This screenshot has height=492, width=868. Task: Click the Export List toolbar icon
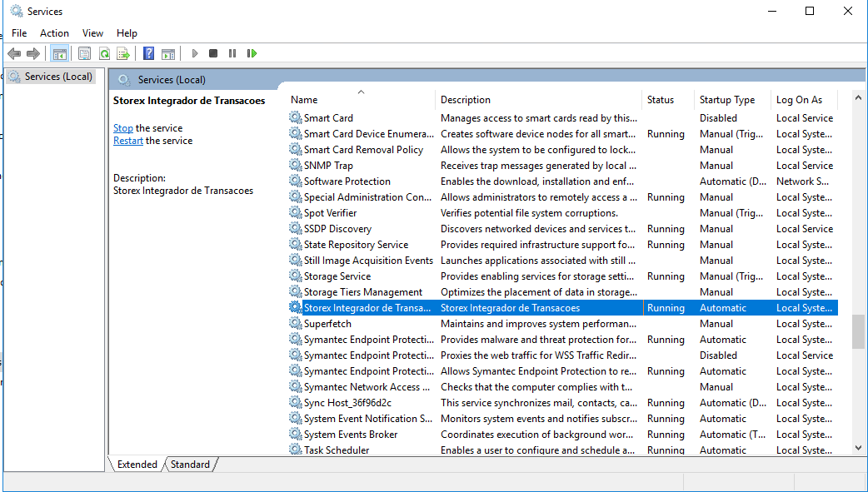click(123, 53)
